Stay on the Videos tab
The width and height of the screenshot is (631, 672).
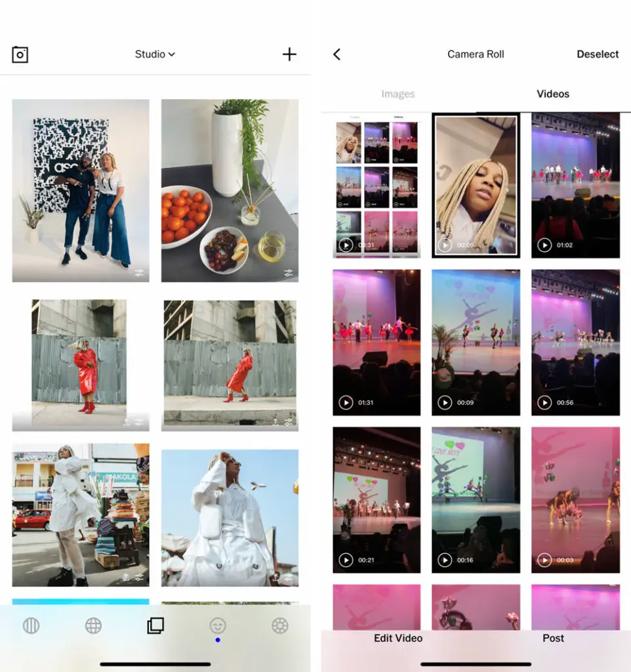click(552, 94)
